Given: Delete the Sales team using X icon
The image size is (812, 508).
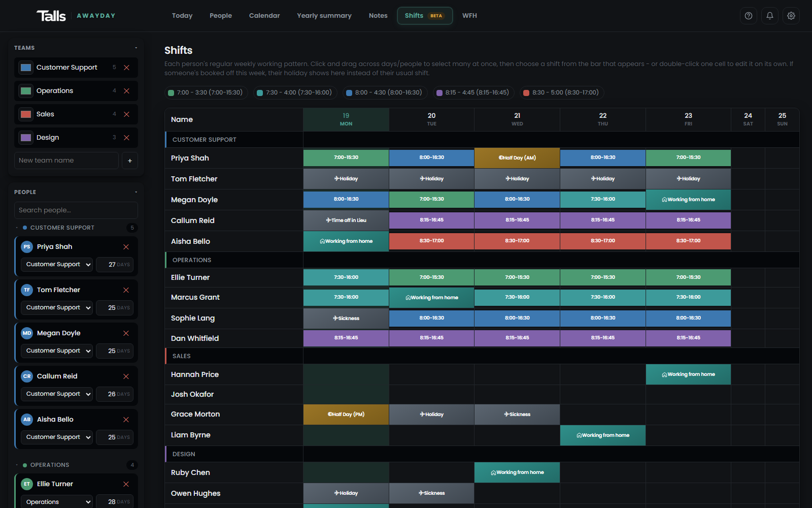Looking at the screenshot, I should click(127, 114).
